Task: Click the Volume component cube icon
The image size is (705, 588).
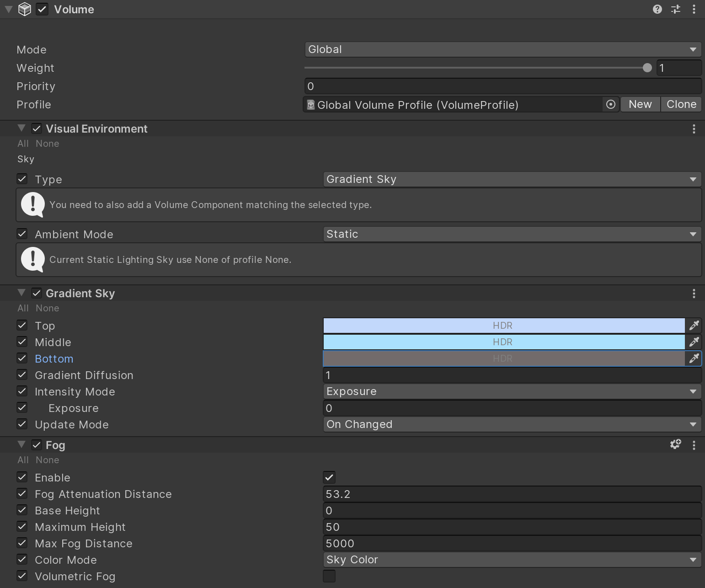Action: pos(25,9)
